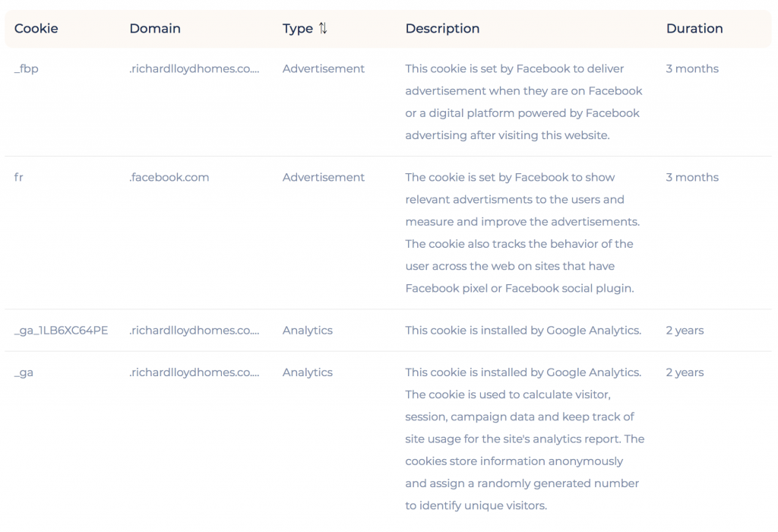This screenshot has height=532, width=778.
Task: Click the .facebook.com domain cell
Action: tap(169, 177)
